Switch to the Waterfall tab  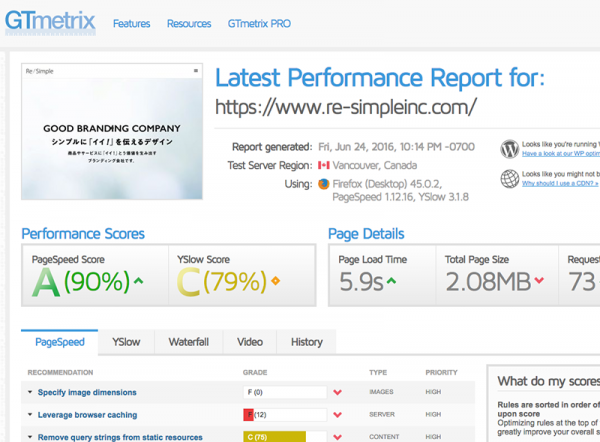pyautogui.click(x=189, y=342)
